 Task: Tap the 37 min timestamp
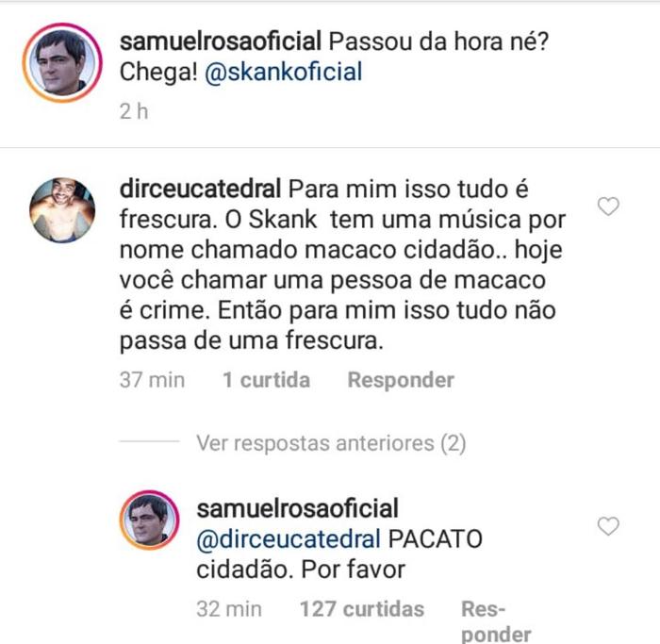[152, 380]
